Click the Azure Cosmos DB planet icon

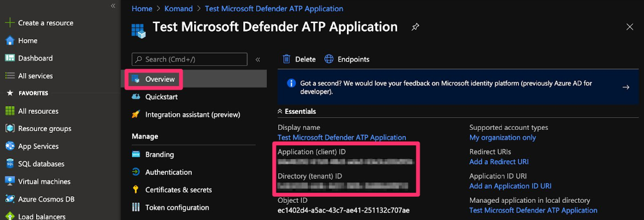[10, 199]
